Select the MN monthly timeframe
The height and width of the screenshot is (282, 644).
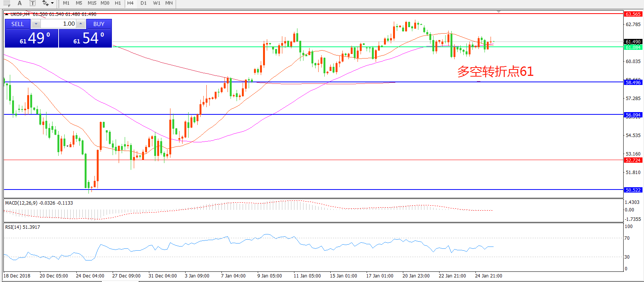pyautogui.click(x=169, y=3)
